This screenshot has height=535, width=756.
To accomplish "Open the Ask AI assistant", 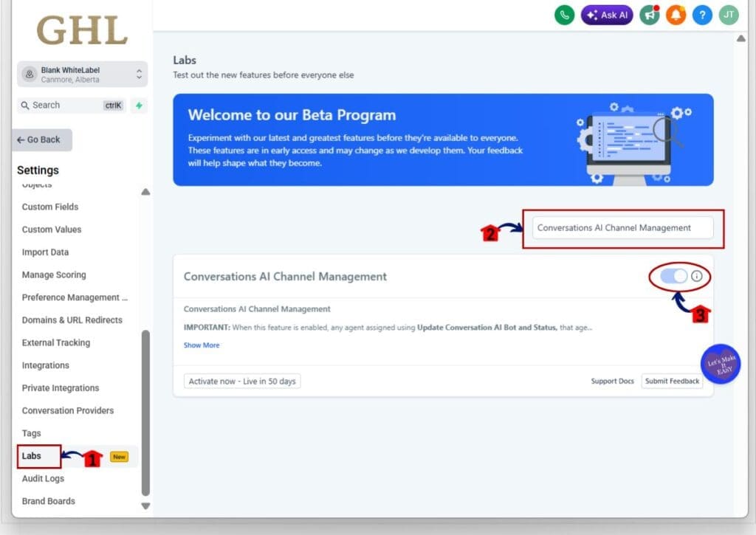I will [x=607, y=15].
